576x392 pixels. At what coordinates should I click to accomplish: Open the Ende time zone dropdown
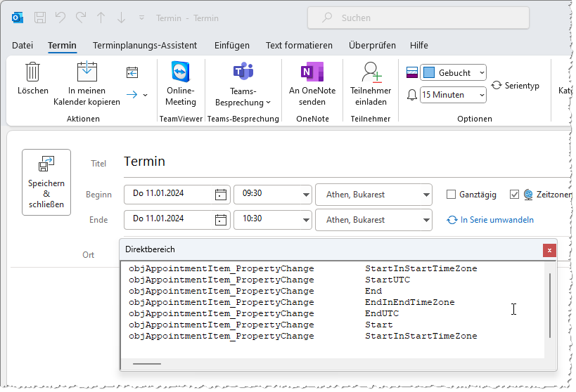pyautogui.click(x=425, y=220)
